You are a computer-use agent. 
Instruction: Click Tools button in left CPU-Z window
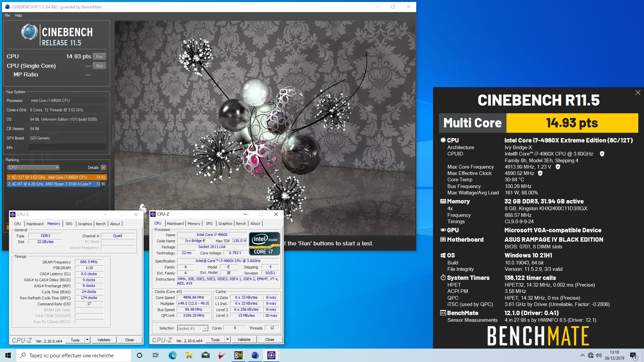point(75,340)
